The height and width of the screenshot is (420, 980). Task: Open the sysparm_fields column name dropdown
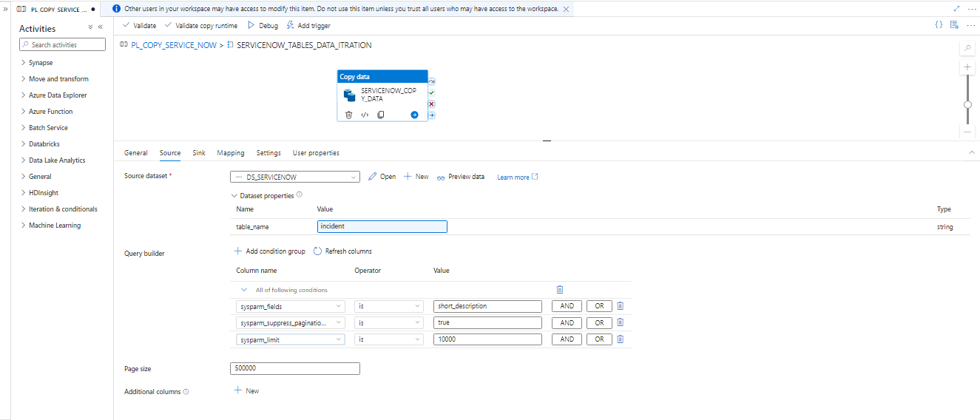pos(291,306)
